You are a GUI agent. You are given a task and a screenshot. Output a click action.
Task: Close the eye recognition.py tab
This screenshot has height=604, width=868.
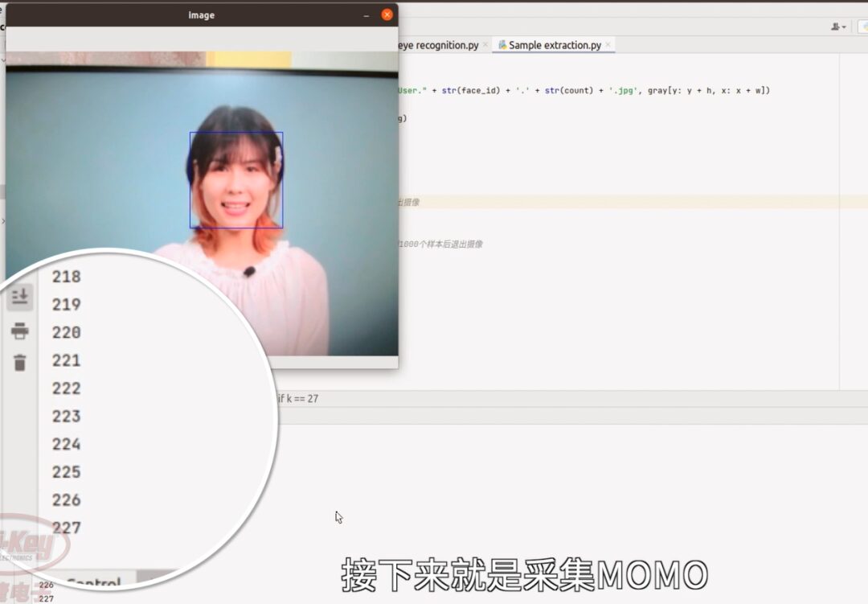point(485,45)
